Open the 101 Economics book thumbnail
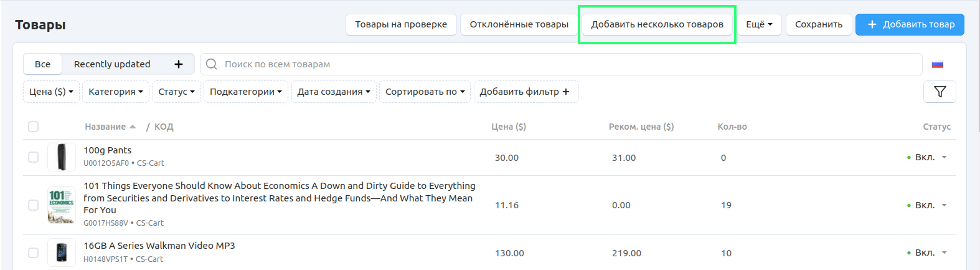This screenshot has width=980, height=270. coord(62,205)
